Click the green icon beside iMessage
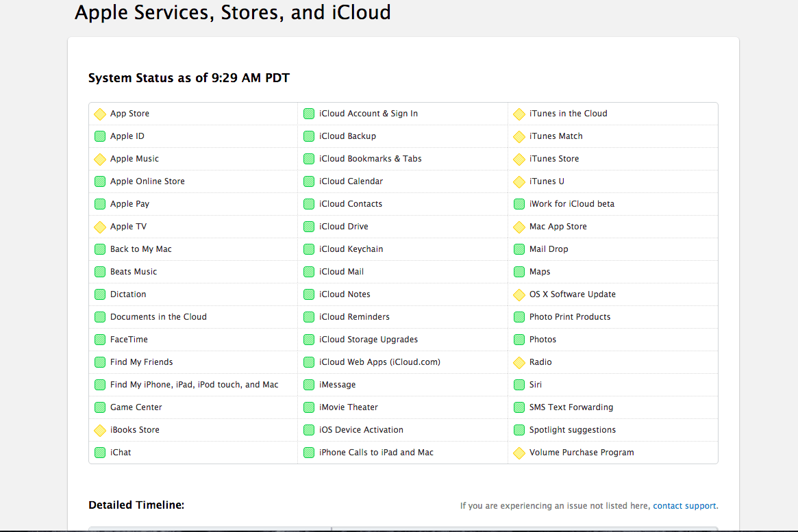This screenshot has height=532, width=798. tap(309, 385)
